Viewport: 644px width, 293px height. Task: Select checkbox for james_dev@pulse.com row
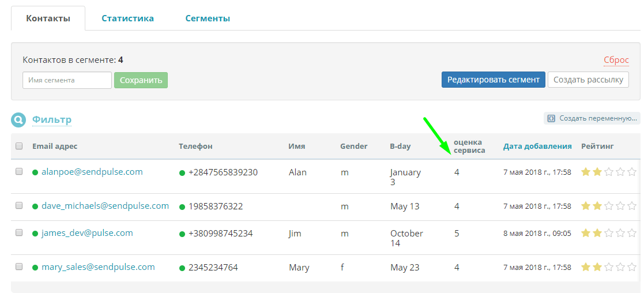pos(19,232)
